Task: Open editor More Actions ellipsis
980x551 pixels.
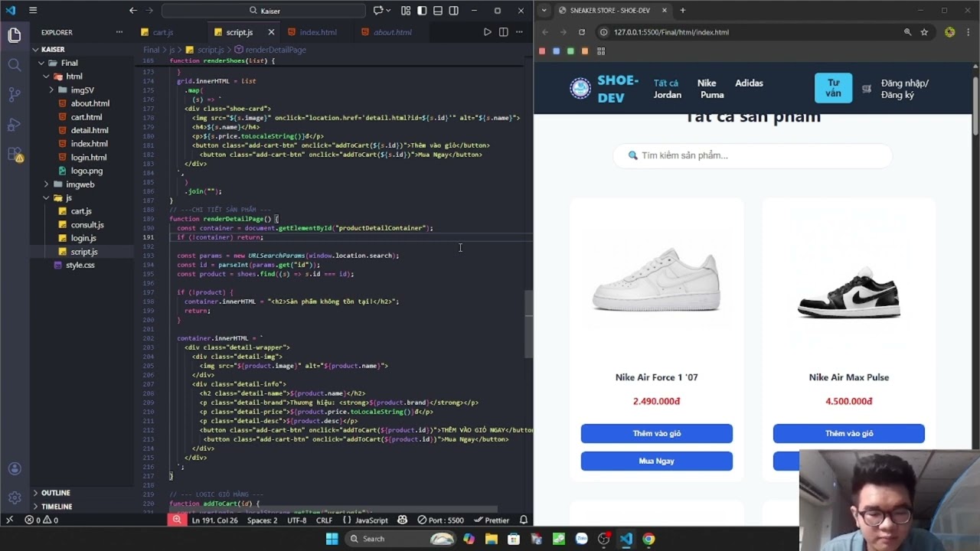Action: click(x=520, y=32)
